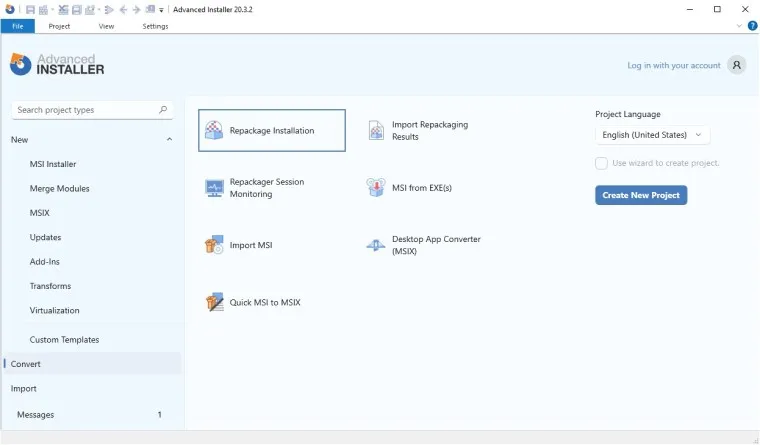This screenshot has width=760, height=445.
Task: Click the Import MSI label
Action: (x=251, y=245)
